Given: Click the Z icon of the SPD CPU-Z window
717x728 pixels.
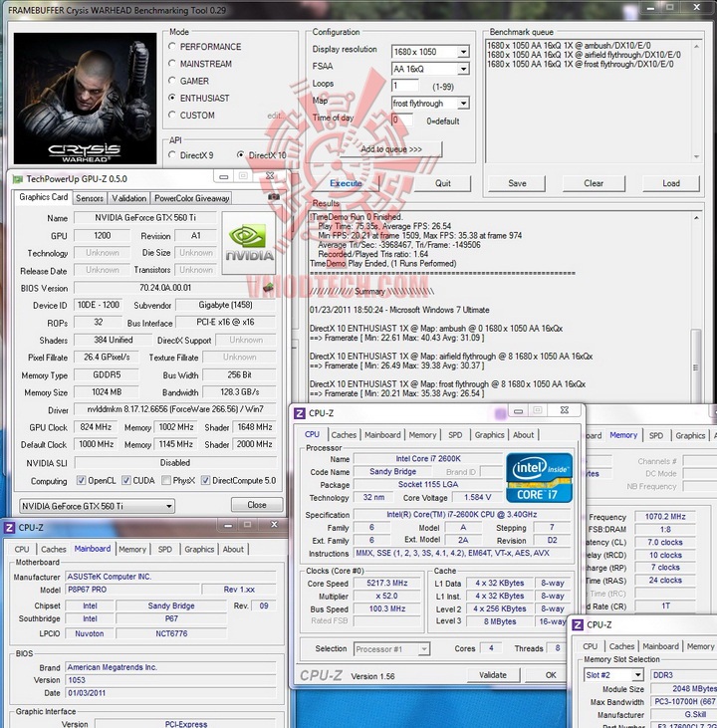Looking at the screenshot, I should pyautogui.click(x=578, y=625).
